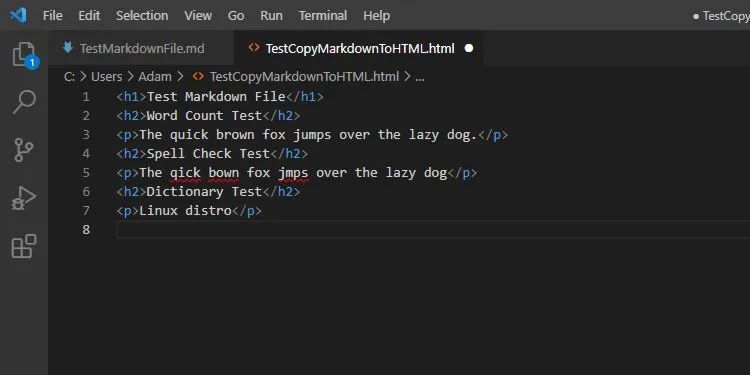This screenshot has width=750, height=375.
Task: Click the unsaved dot on TestCopyMarkdownToHTML.html tab
Action: click(469, 48)
